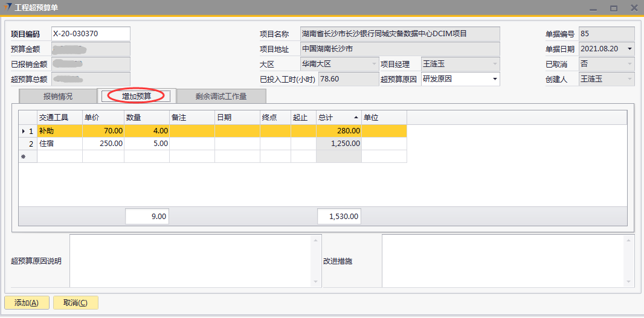Click the row 1 indicator arrow
The image size is (644, 318).
24,131
